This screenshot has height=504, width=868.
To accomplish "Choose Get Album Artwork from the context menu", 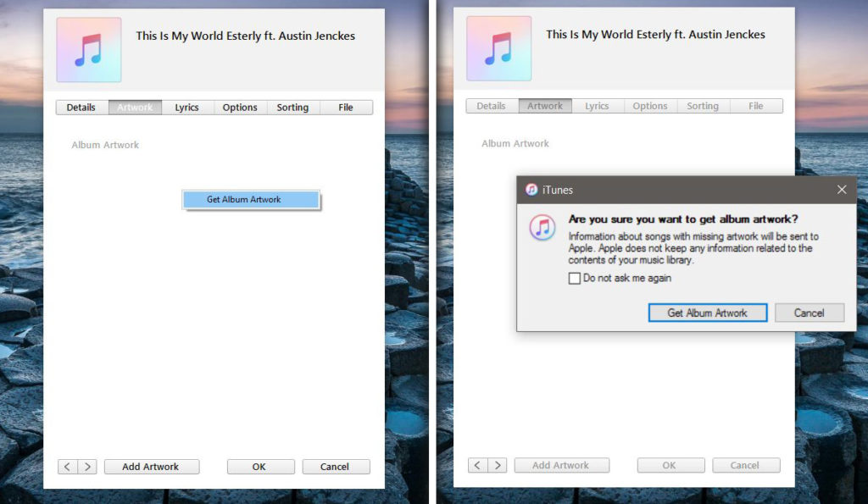I will click(250, 198).
